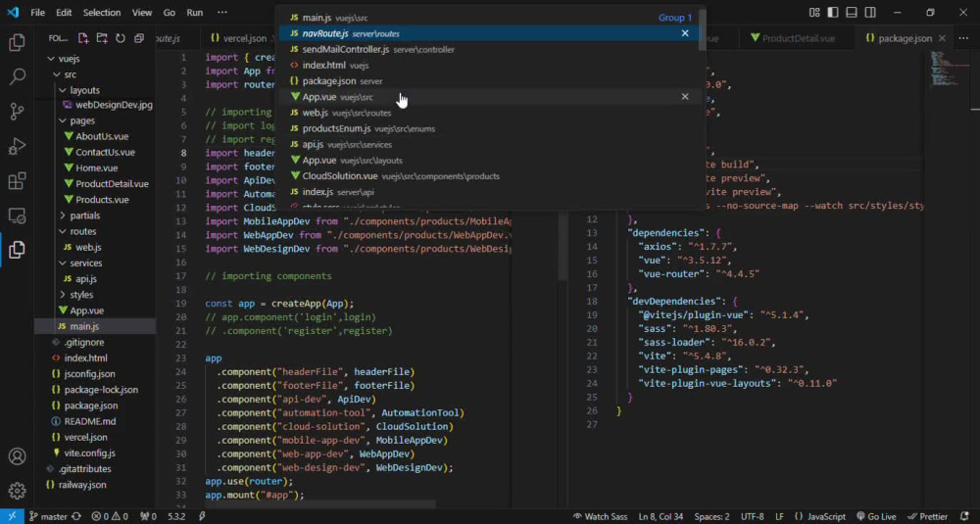Screen dimensions: 980x524
Task: Click Go Live in status bar
Action: pyautogui.click(x=876, y=516)
